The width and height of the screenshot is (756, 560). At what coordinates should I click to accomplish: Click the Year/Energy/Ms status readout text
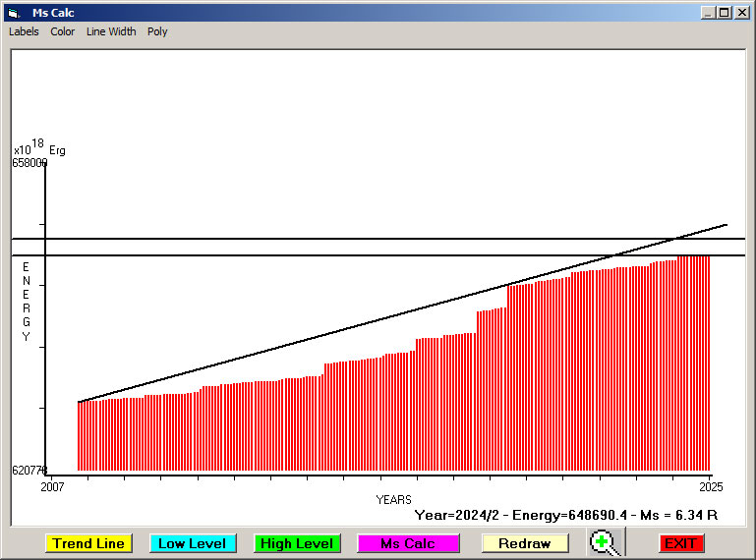click(565, 515)
